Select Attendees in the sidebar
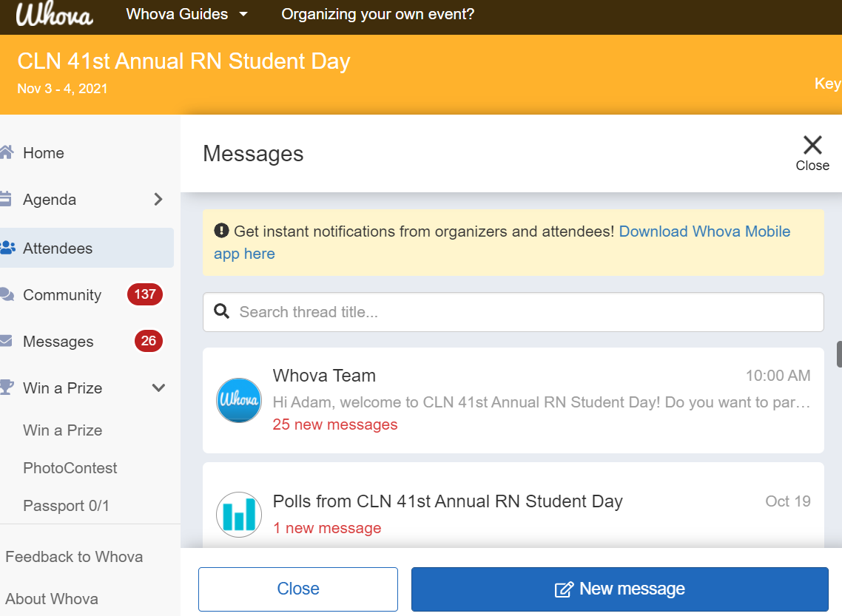 click(86, 248)
